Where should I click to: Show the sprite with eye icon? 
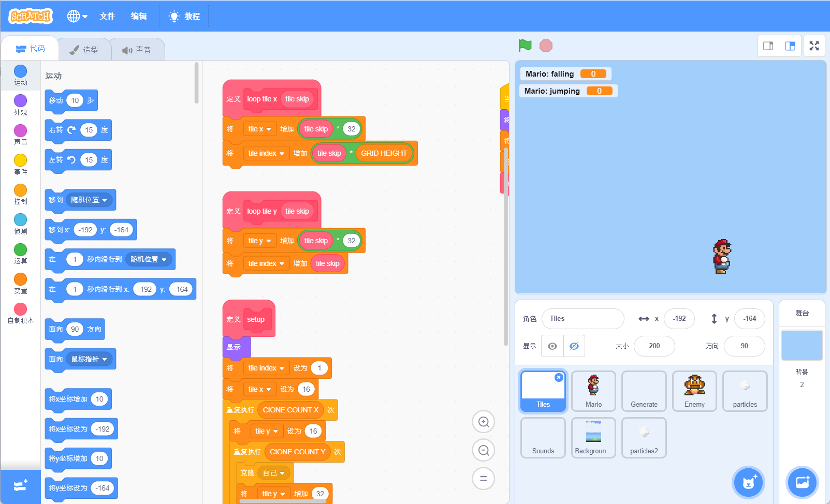point(552,346)
